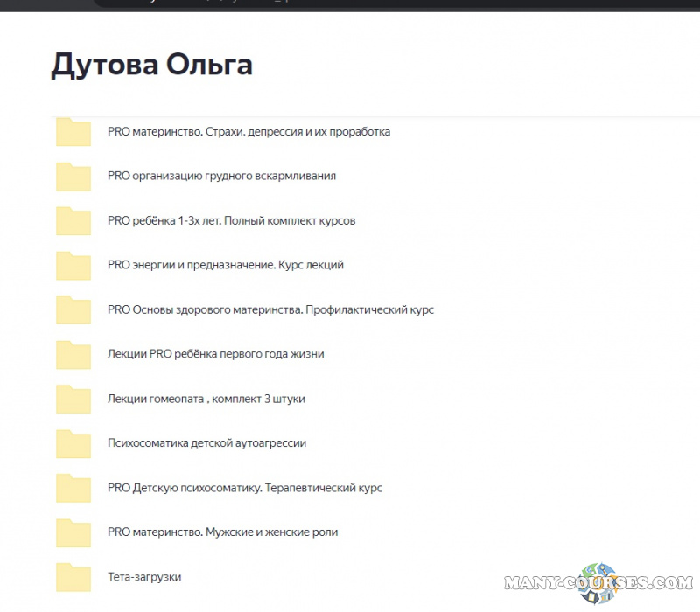This screenshot has height=612, width=700.
Task: Open PRO материнство. Страхи, депрессия folder name
Action: [x=248, y=132]
